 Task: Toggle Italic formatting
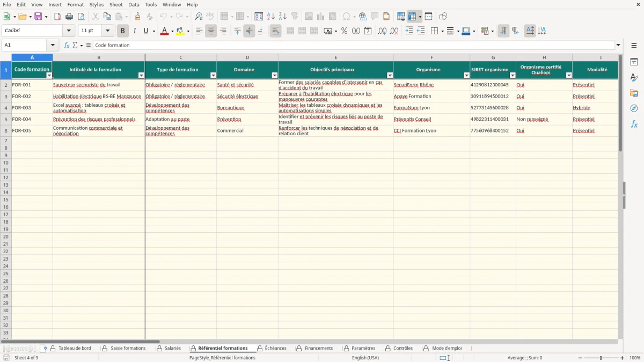coord(135,31)
